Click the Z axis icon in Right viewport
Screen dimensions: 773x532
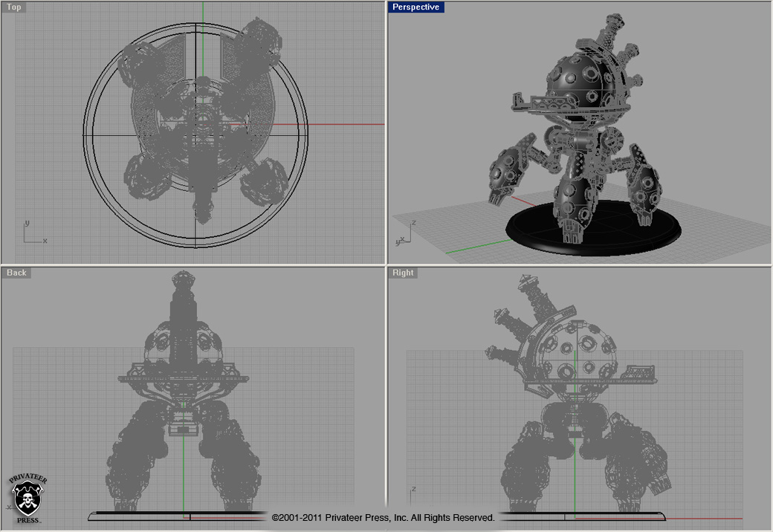coord(413,496)
